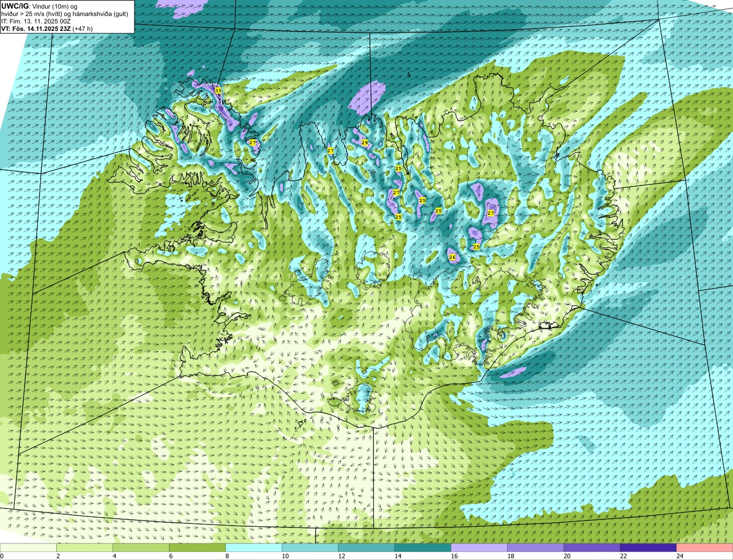Click the legend tick value 4
The width and height of the screenshot is (733, 560).
pos(113,556)
